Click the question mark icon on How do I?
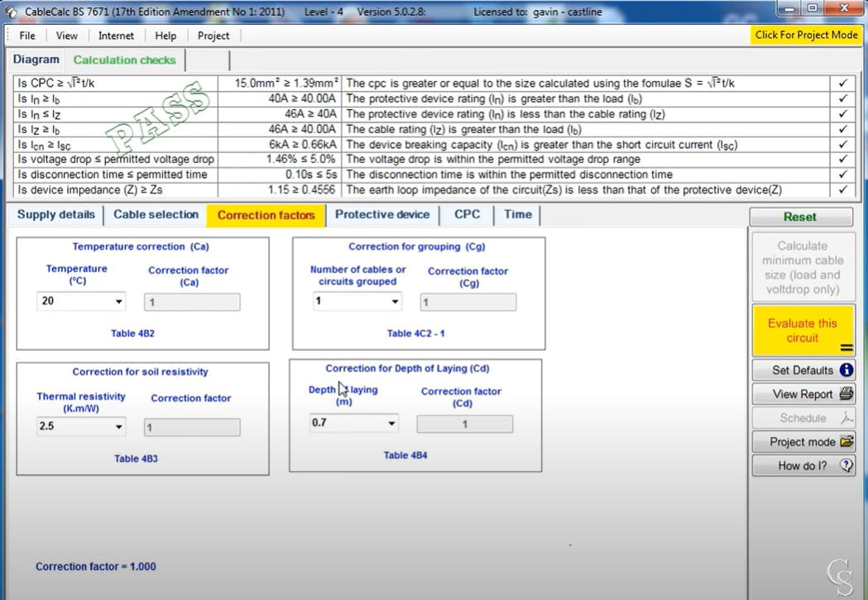This screenshot has width=868, height=600. click(846, 465)
